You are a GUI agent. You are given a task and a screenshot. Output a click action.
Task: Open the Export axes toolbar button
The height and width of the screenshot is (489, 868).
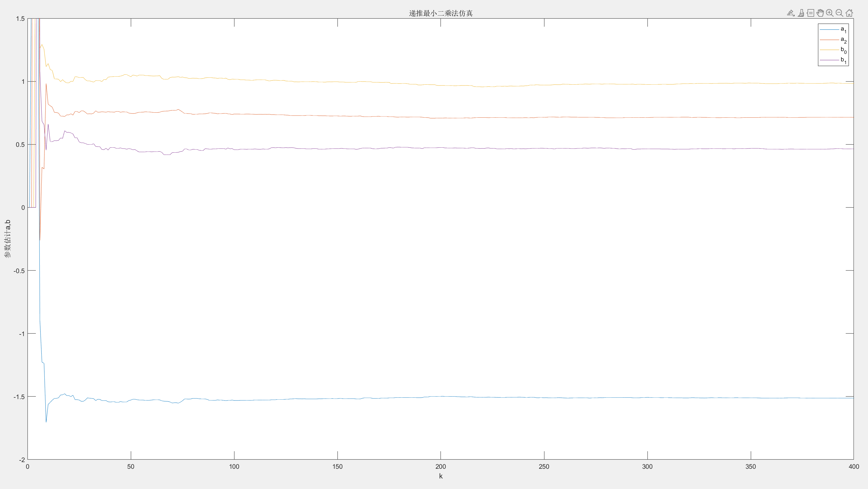click(791, 13)
